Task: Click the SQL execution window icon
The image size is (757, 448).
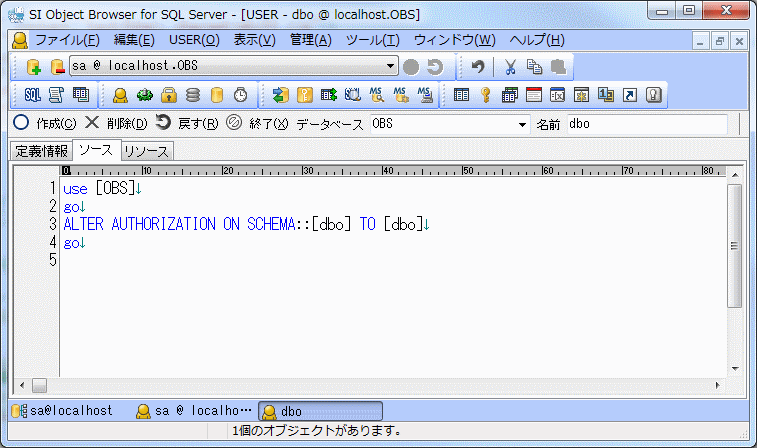Action: coord(32,95)
